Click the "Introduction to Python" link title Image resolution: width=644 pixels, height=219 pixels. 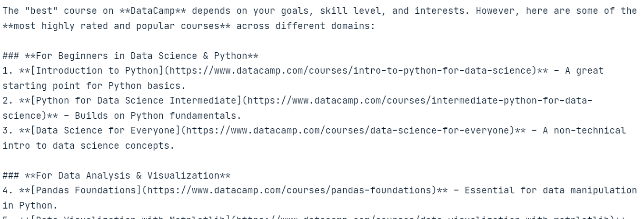(98, 71)
